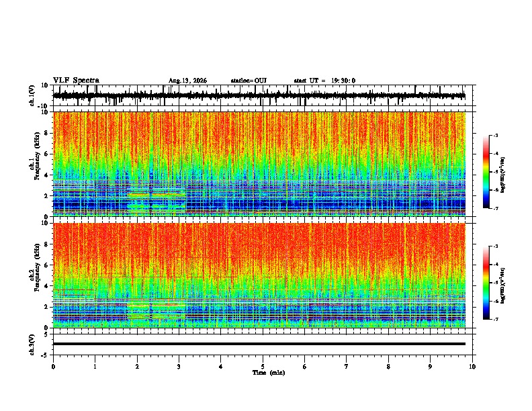The width and height of the screenshot is (532, 411).
Task: Select the "Aug.13, 2026" date text
Action: (x=187, y=81)
